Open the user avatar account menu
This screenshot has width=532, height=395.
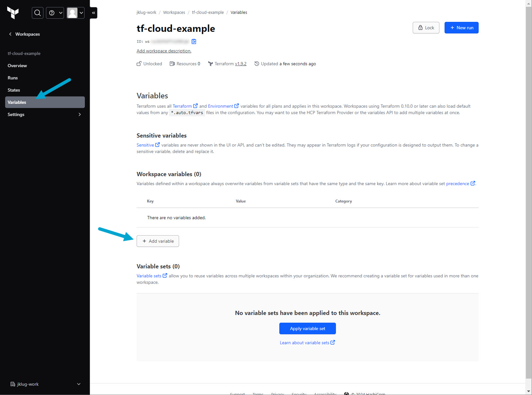tap(76, 13)
